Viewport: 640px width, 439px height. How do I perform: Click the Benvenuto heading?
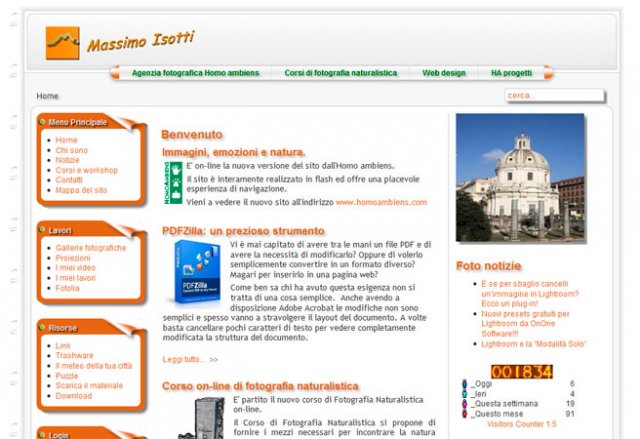[192, 134]
